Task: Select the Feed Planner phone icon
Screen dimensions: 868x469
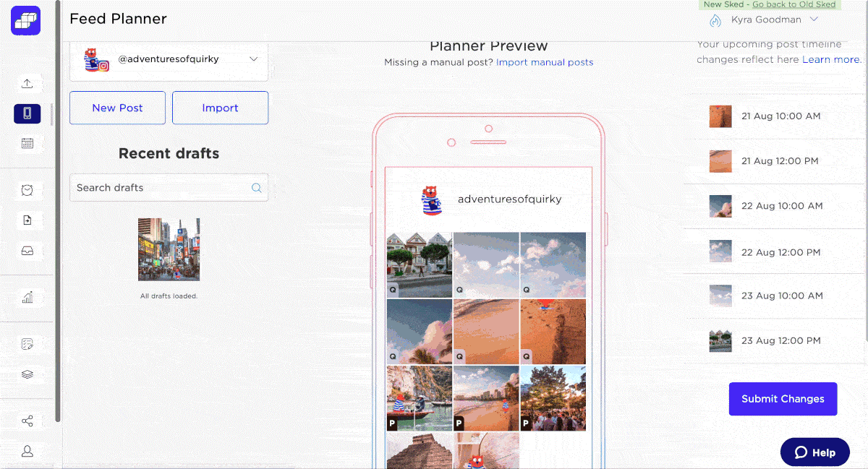Action: pos(27,113)
